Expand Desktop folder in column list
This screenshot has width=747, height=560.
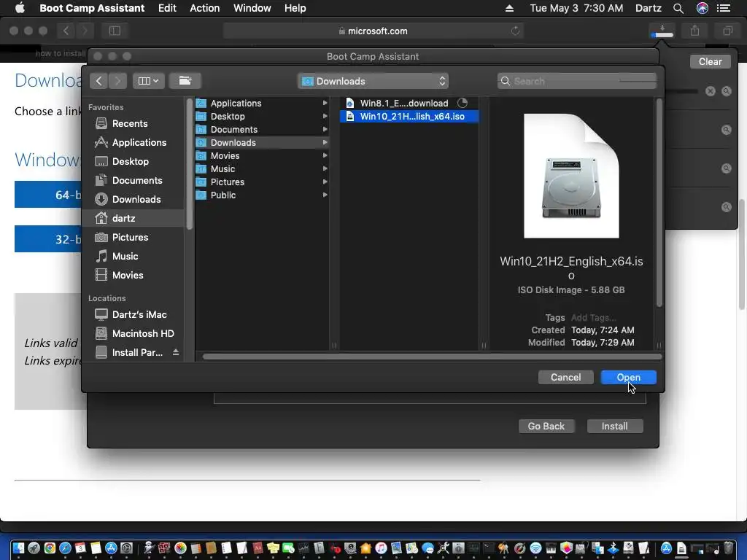click(x=325, y=116)
